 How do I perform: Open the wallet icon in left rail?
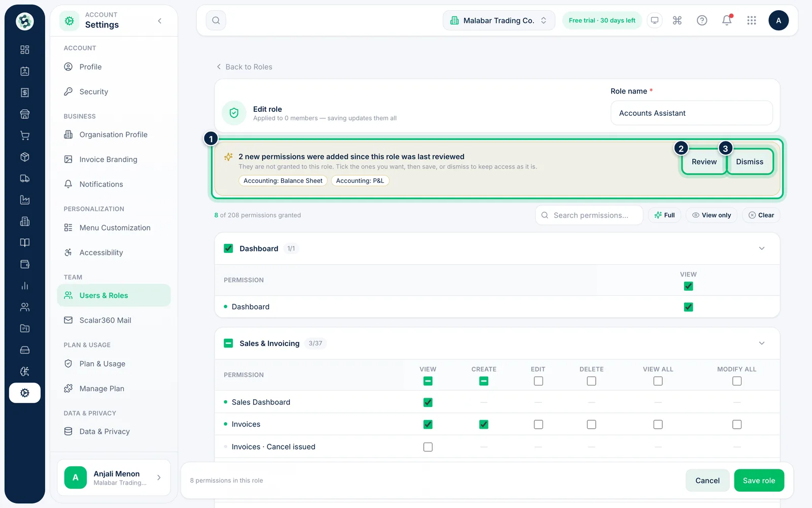point(24,264)
